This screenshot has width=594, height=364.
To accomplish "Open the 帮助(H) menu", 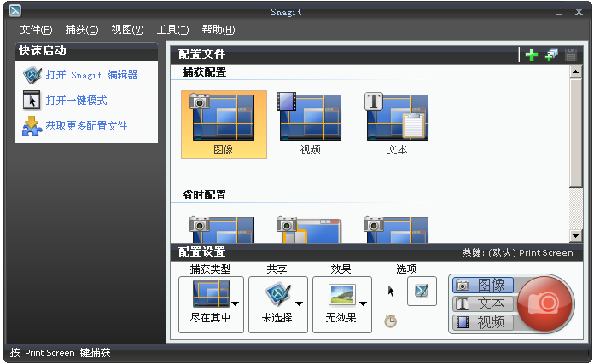I will point(218,30).
